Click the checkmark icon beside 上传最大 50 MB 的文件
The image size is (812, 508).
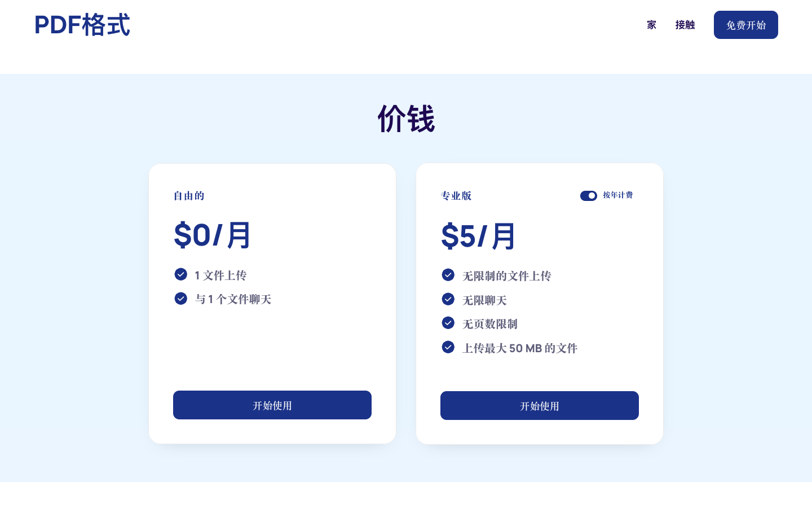pos(448,347)
